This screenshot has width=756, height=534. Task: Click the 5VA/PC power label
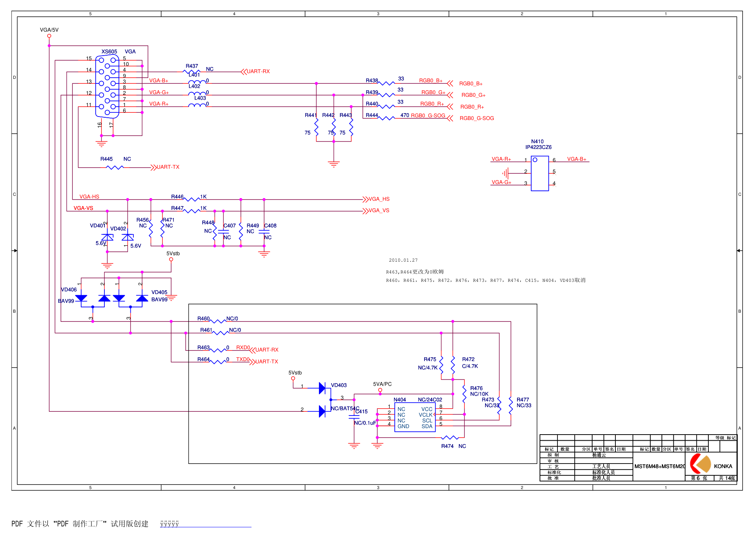click(382, 384)
